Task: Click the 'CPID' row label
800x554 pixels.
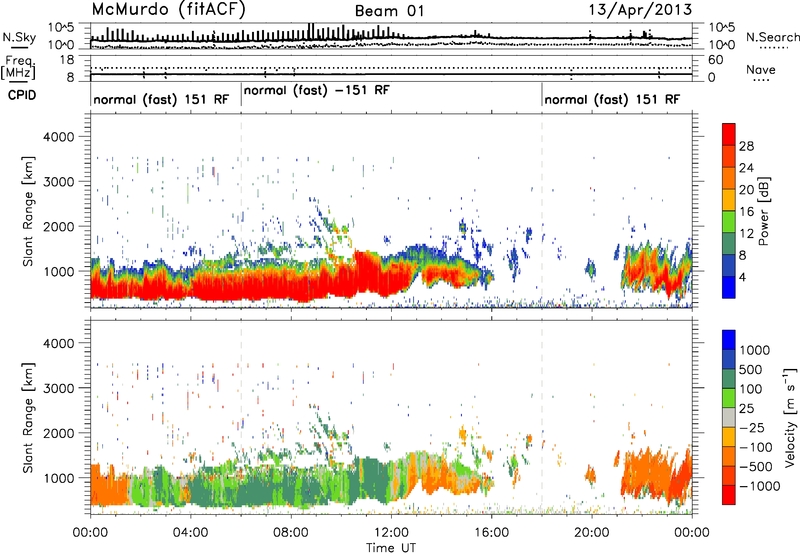Action: pos(22,95)
